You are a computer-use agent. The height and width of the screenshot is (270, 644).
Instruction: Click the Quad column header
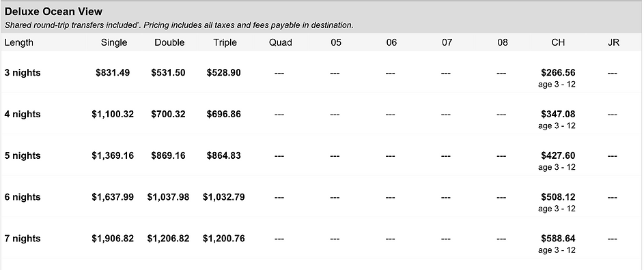pyautogui.click(x=281, y=43)
